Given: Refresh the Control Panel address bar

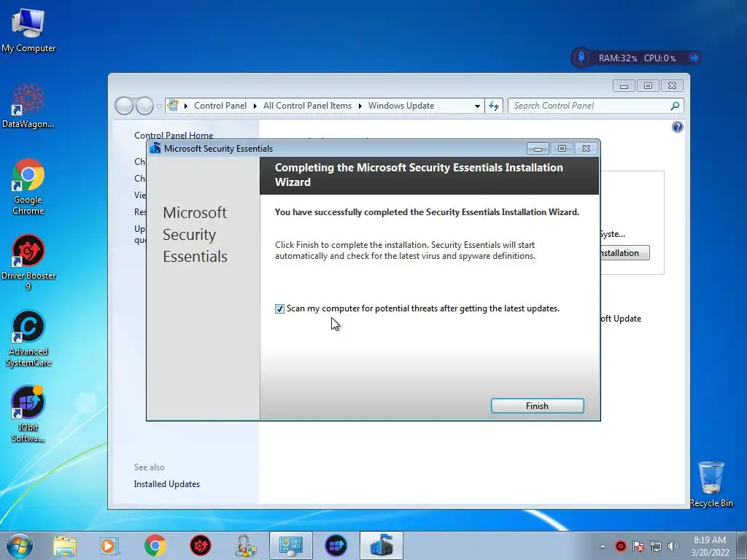Looking at the screenshot, I should [494, 106].
